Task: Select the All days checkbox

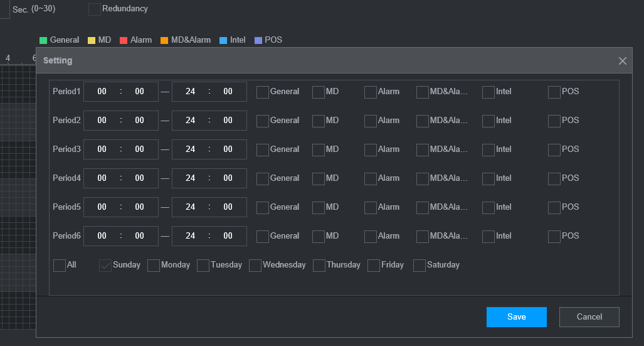Action: pos(60,266)
